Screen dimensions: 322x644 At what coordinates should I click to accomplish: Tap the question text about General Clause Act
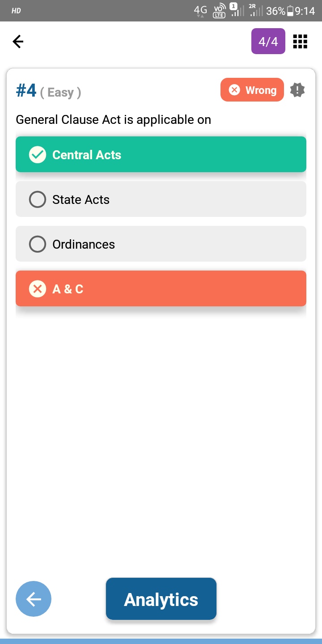coord(113,120)
